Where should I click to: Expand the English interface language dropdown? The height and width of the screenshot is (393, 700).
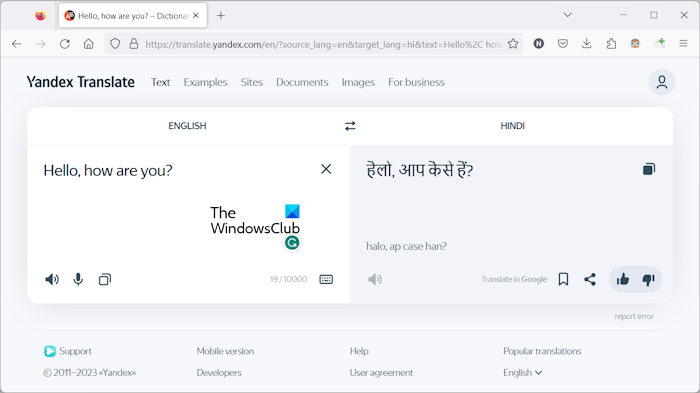522,372
